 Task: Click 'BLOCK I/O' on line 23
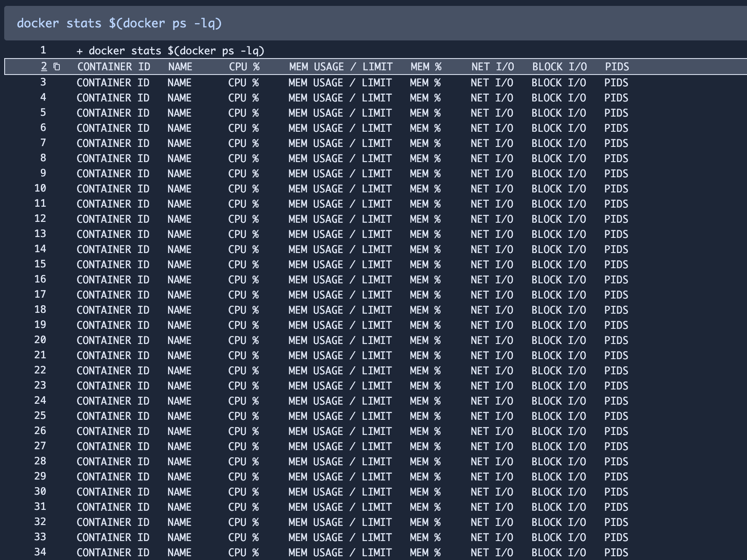[x=559, y=386]
